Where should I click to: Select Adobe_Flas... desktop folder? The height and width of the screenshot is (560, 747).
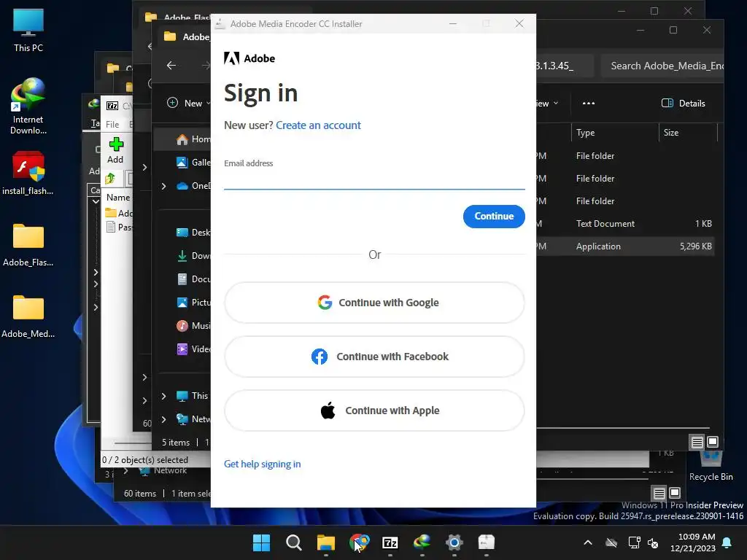pyautogui.click(x=28, y=245)
